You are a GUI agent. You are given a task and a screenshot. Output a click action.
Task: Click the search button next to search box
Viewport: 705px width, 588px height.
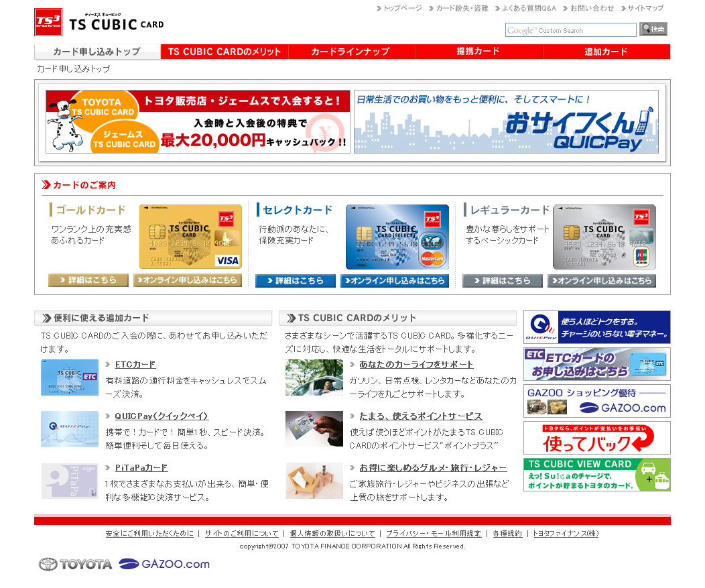(x=653, y=30)
